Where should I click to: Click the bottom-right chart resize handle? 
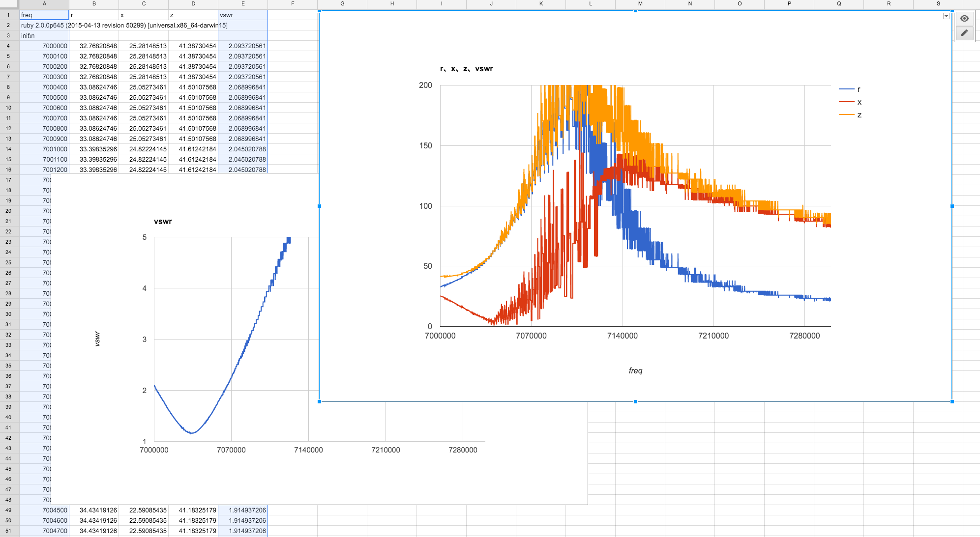pyautogui.click(x=952, y=401)
